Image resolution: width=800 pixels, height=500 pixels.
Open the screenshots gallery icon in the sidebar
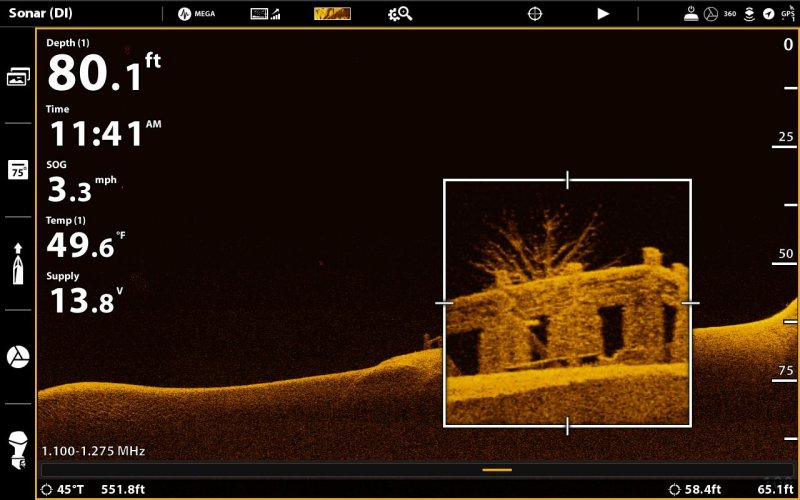pyautogui.click(x=18, y=77)
